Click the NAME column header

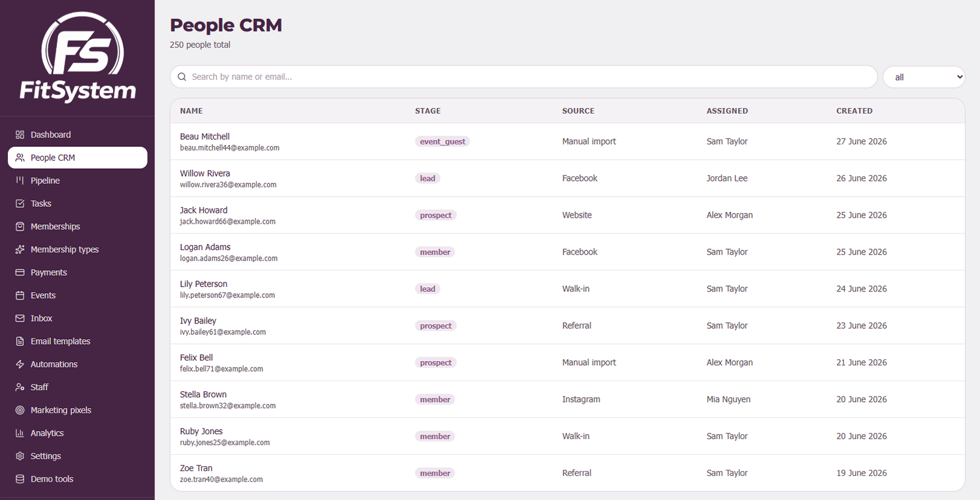click(191, 111)
